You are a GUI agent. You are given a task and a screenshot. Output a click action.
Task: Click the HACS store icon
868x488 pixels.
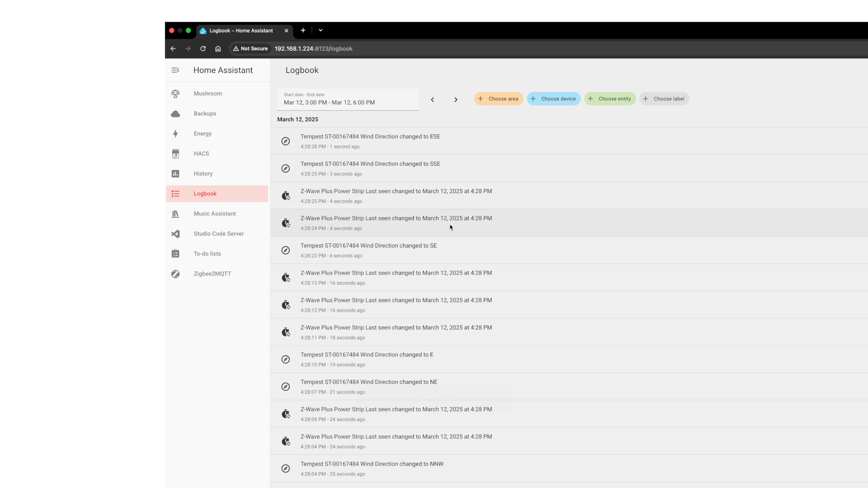[175, 154]
